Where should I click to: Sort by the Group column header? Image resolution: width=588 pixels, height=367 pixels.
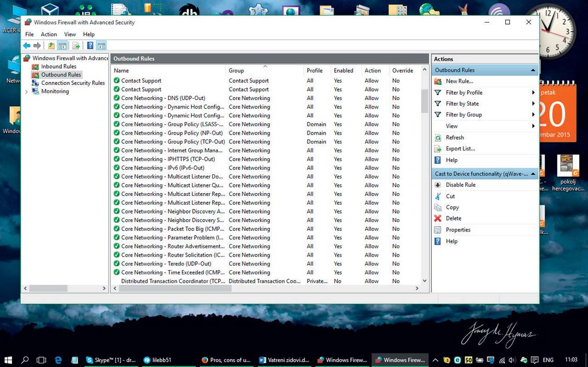coord(265,70)
